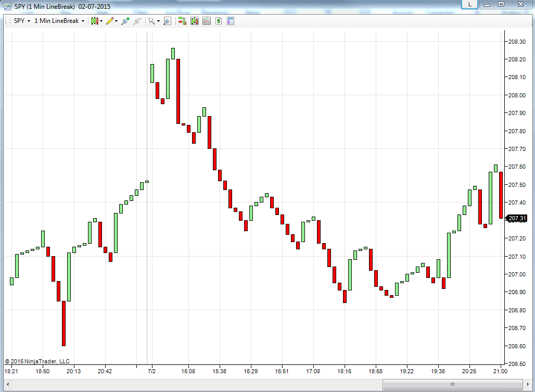Click the horizontal scrollbar left arrow

(x=7, y=385)
